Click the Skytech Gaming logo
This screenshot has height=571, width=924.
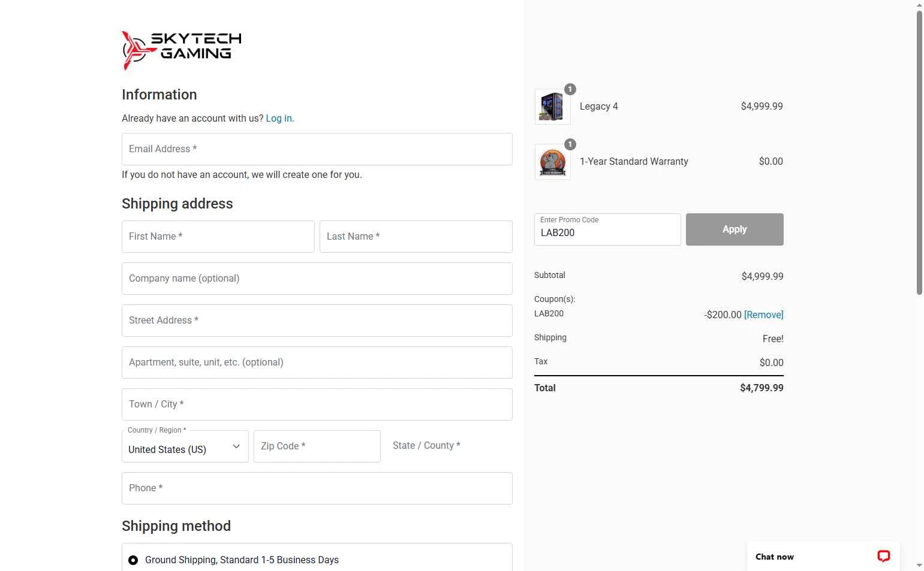tap(181, 50)
